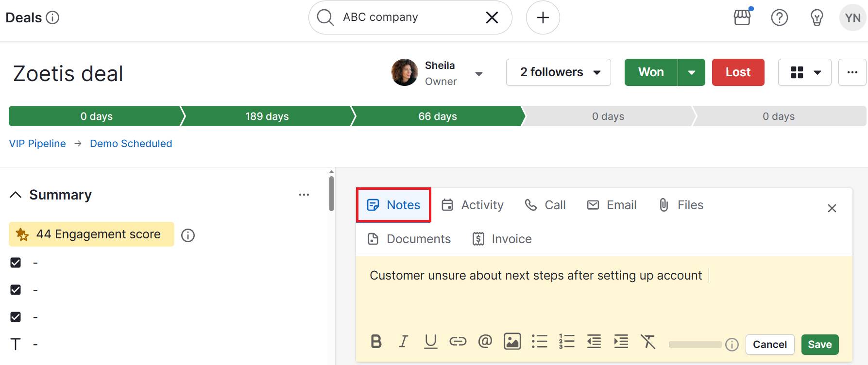Select the first 0 days pipeline stage
868x365 pixels.
(x=97, y=116)
